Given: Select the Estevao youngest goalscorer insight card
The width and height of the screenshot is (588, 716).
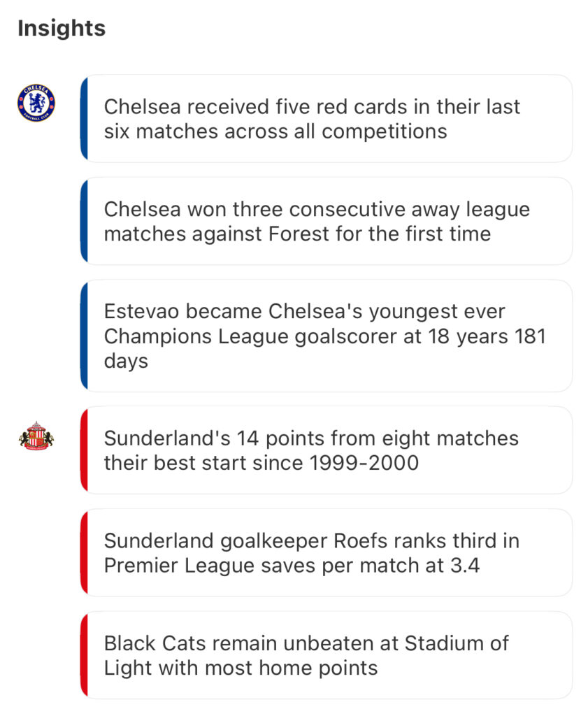Looking at the screenshot, I should point(326,336).
